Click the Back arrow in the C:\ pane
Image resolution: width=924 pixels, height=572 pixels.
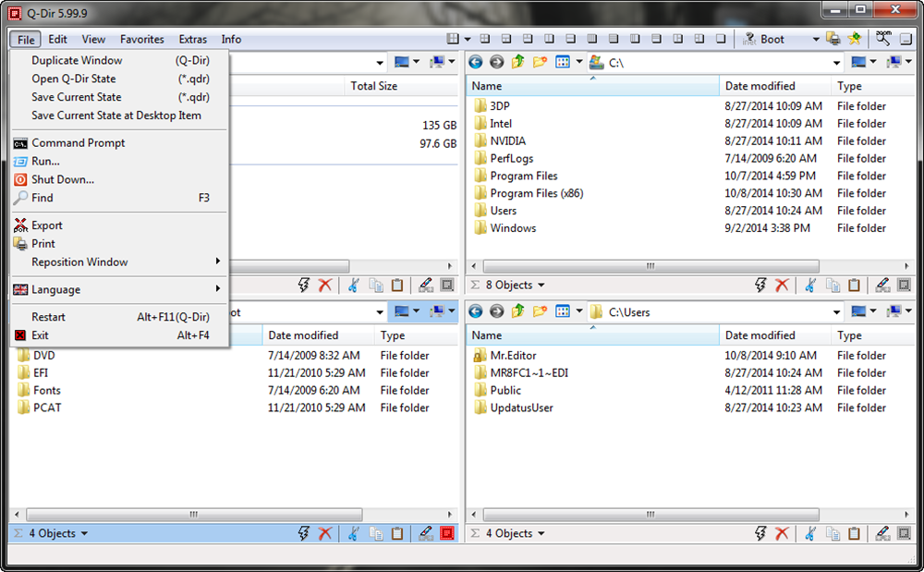click(476, 62)
